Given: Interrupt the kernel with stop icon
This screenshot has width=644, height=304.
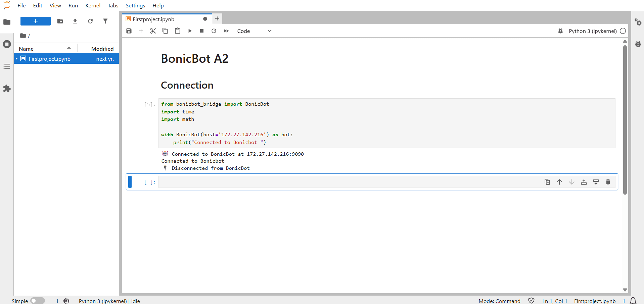Looking at the screenshot, I should (x=202, y=31).
